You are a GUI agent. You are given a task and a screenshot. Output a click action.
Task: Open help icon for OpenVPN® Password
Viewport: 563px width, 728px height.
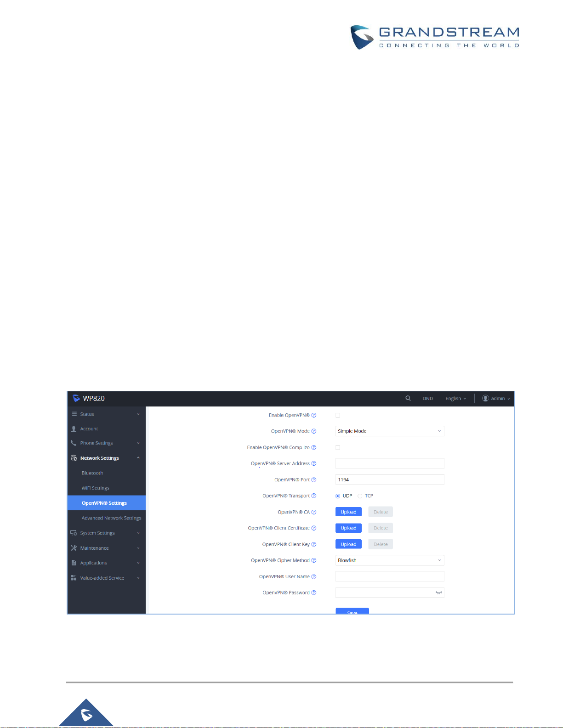click(314, 593)
